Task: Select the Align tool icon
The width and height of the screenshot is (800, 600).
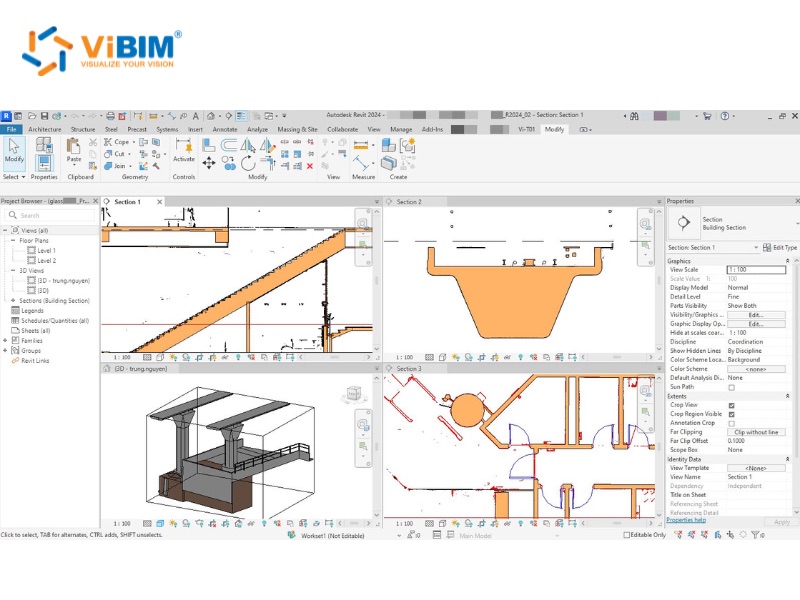Action: click(x=208, y=145)
